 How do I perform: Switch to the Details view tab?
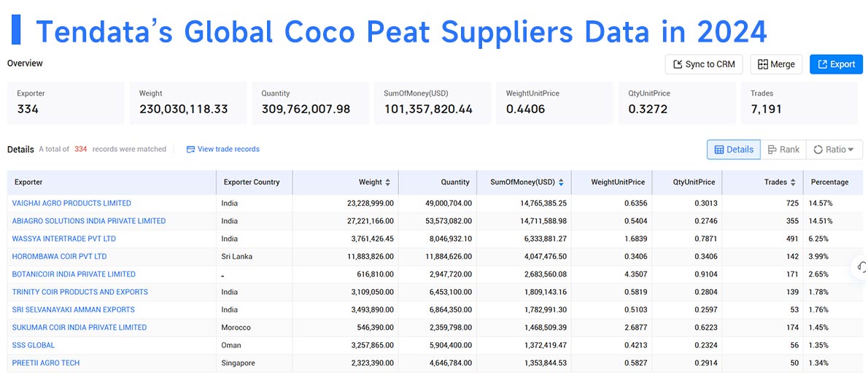coord(734,150)
